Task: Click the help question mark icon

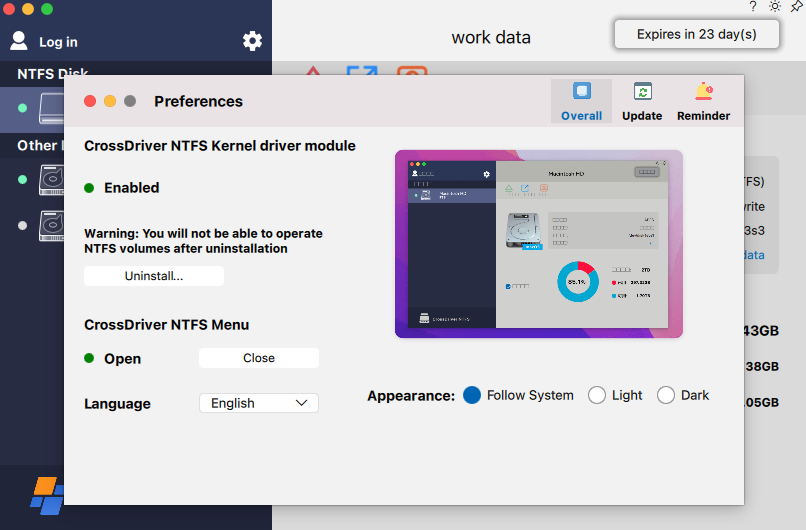Action: (x=753, y=6)
